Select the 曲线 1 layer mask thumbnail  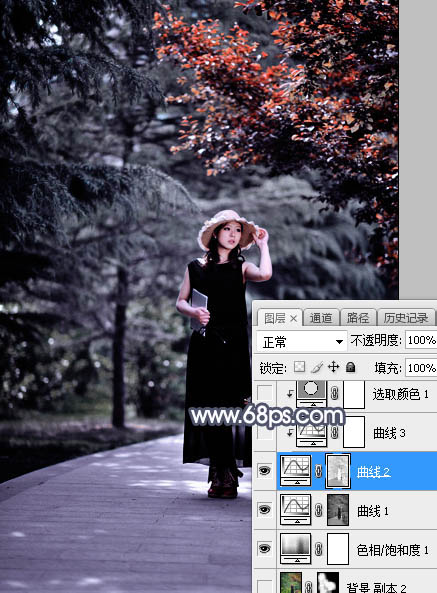pos(338,510)
